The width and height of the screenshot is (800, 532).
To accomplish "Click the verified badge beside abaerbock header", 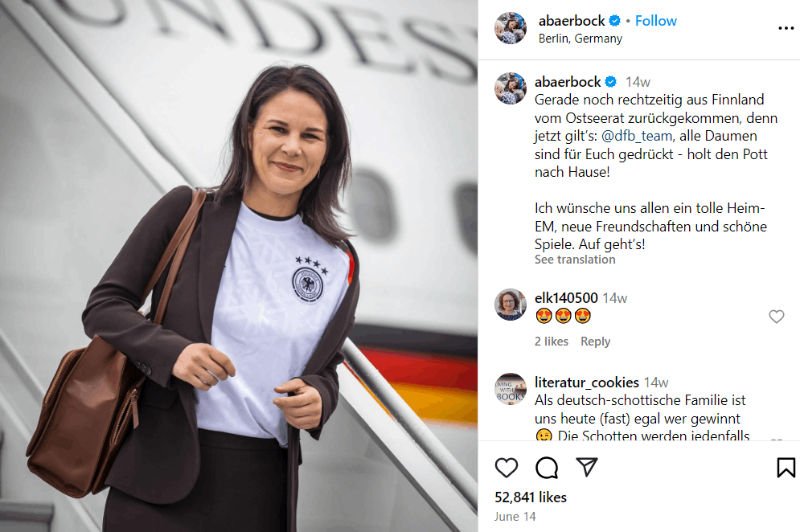I will click(x=615, y=21).
